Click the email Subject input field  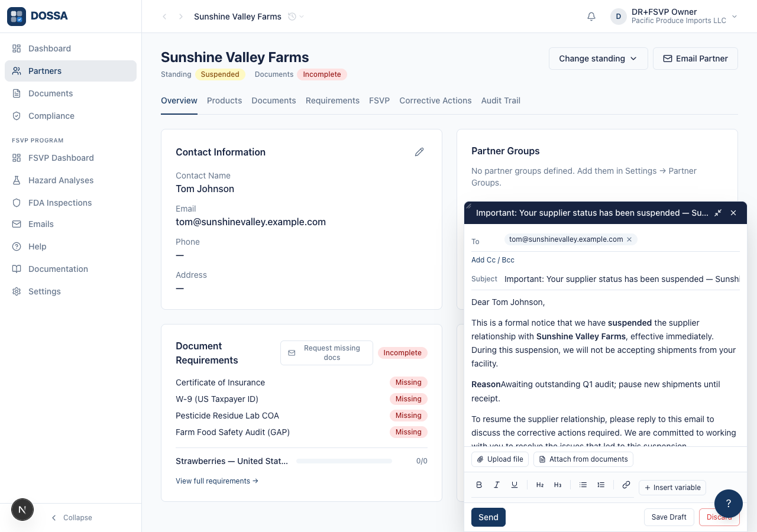click(622, 279)
